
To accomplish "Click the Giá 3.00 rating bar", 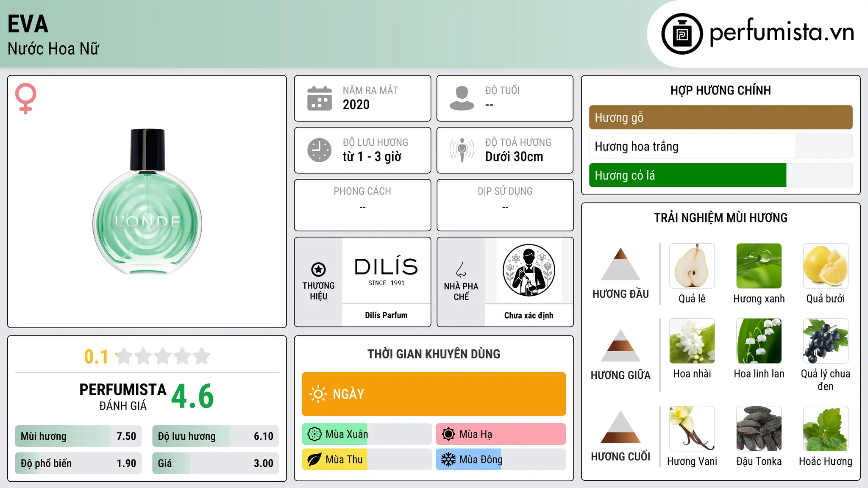I will pyautogui.click(x=215, y=463).
